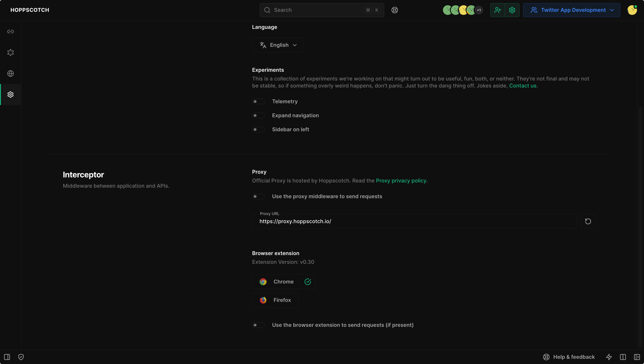
Task: Open keyboard shortcuts lightning icon
Action: (609, 357)
